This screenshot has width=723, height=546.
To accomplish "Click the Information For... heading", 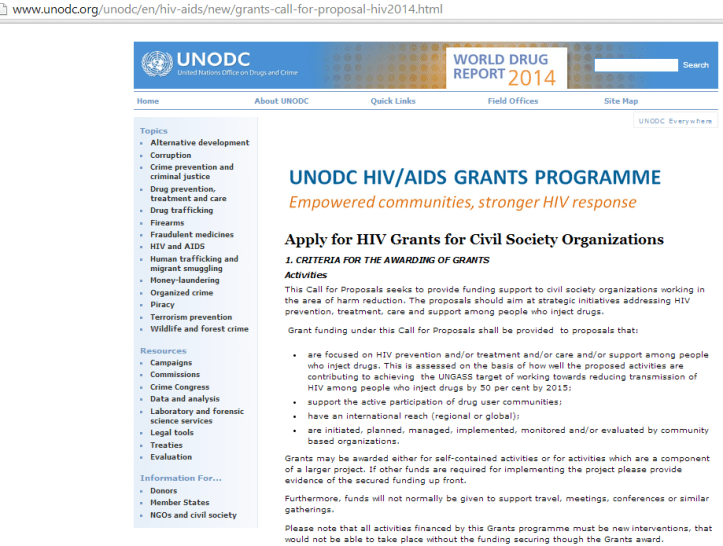I will 181,478.
